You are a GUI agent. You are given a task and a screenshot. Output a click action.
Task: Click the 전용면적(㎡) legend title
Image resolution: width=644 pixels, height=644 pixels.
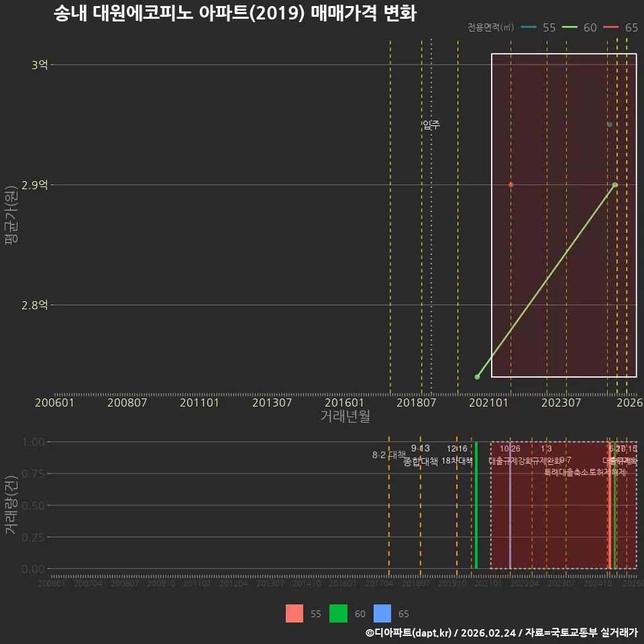pyautogui.click(x=491, y=28)
